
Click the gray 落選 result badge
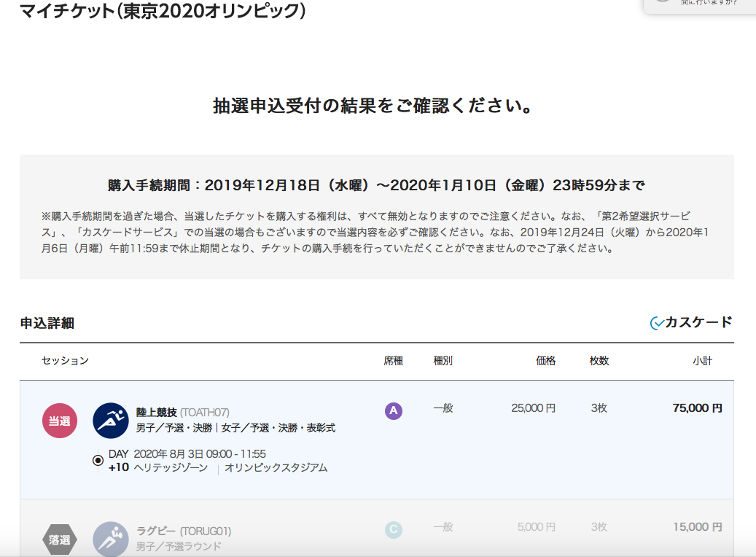tap(60, 540)
